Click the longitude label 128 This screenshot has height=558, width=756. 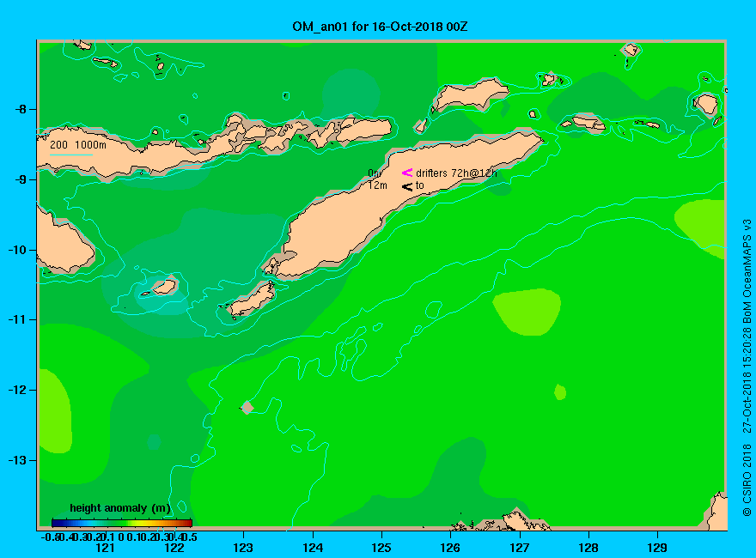[588, 548]
